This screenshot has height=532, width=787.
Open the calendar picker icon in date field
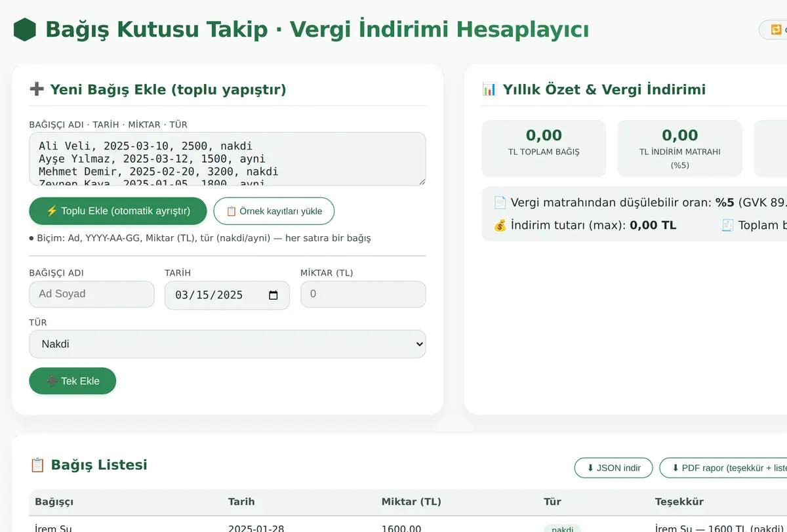point(273,295)
